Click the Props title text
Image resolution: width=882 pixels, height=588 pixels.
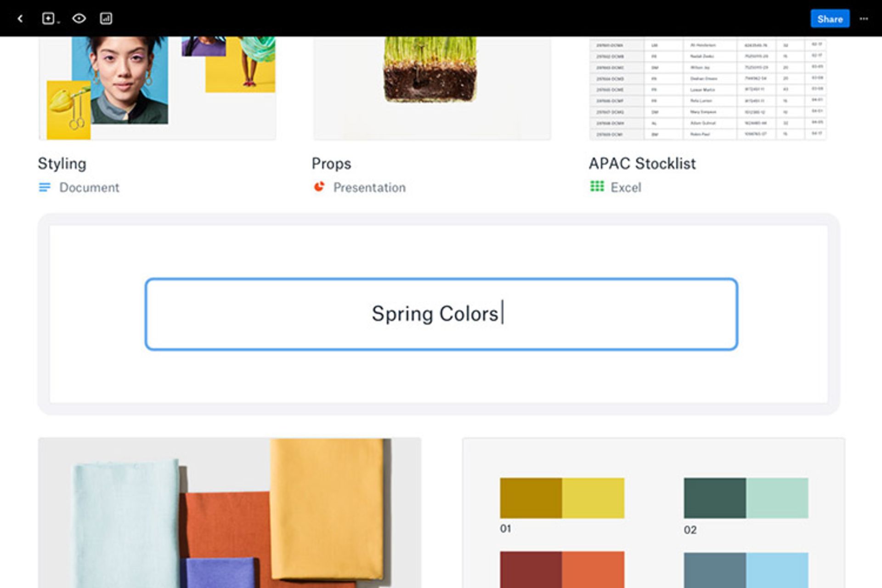click(331, 164)
